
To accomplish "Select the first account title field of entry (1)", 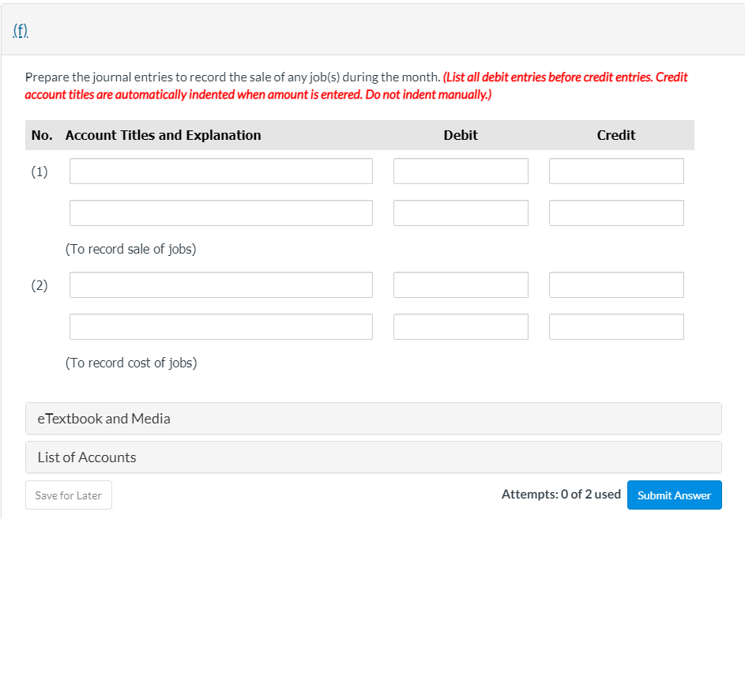I will pyautogui.click(x=220, y=171).
